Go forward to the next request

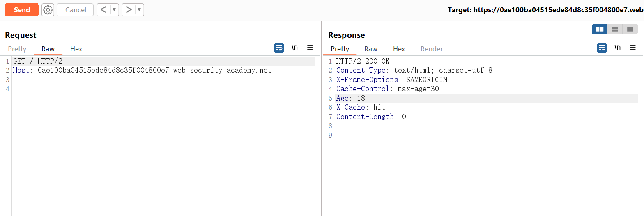coord(129,10)
